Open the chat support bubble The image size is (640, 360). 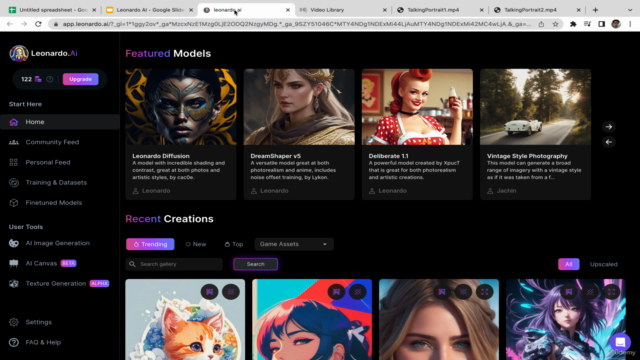620,342
